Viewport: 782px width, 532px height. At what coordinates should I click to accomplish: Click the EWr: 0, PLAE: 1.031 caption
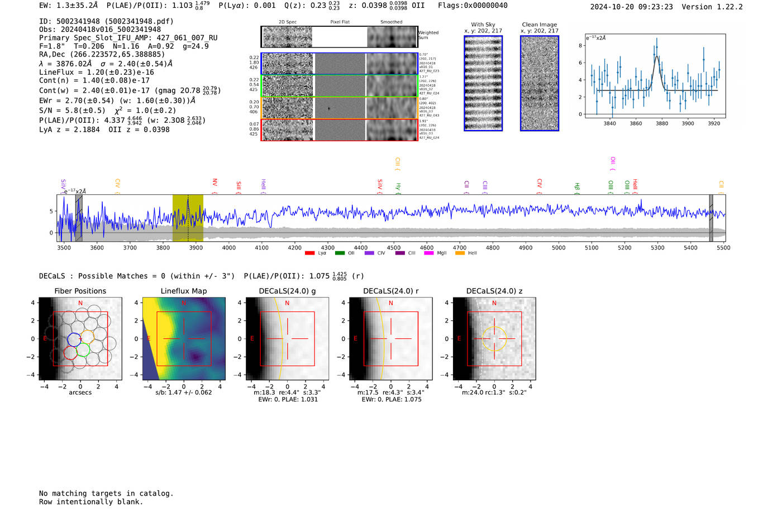pos(288,399)
